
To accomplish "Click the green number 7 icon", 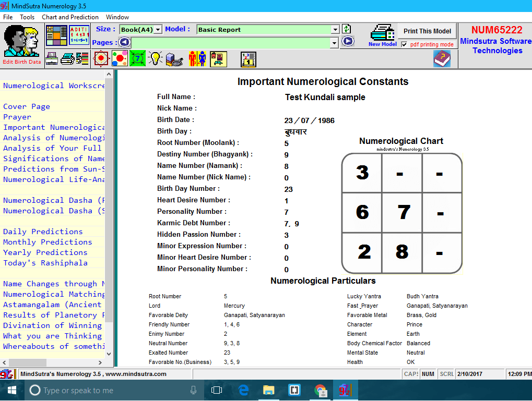I will (137, 58).
